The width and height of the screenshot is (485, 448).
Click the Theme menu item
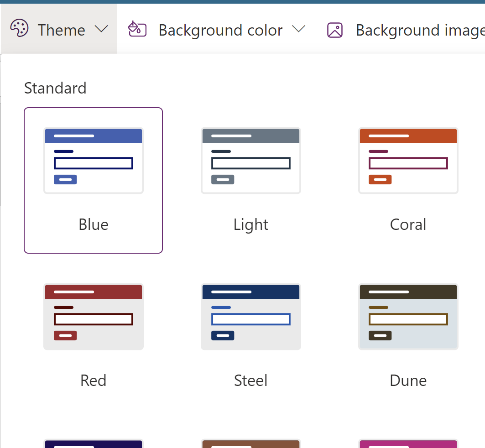(x=61, y=30)
